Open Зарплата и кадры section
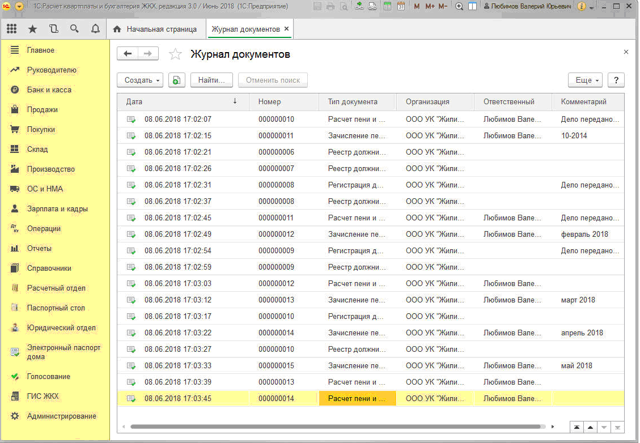 click(x=57, y=209)
